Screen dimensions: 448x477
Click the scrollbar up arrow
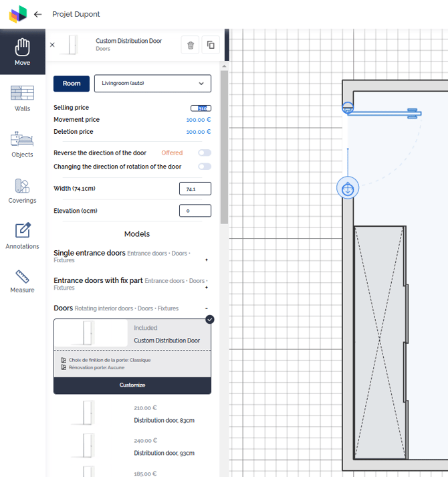tap(224, 66)
